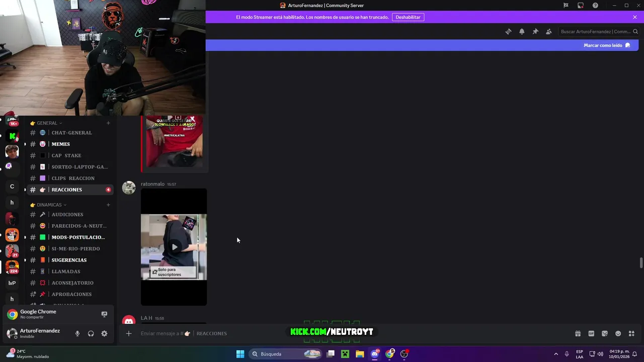Click the search magnifier icon

click(x=635, y=32)
